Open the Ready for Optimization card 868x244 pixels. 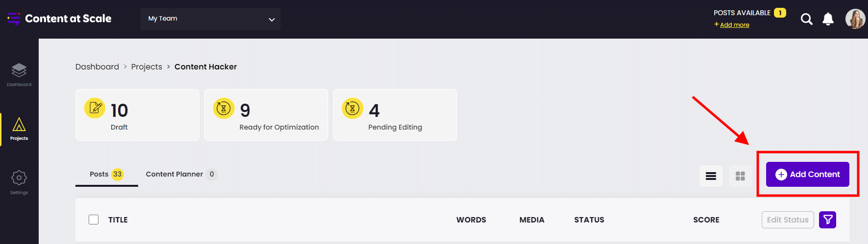click(266, 115)
